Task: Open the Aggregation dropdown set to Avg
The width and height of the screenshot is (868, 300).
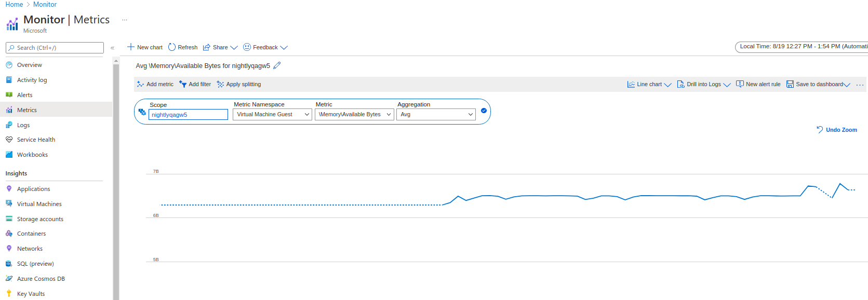Action: click(x=436, y=114)
